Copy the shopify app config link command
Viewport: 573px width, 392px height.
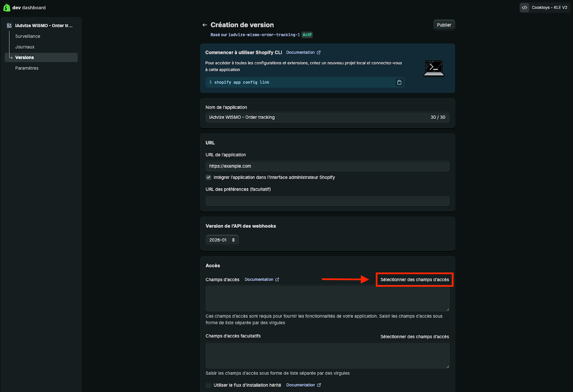coord(399,82)
